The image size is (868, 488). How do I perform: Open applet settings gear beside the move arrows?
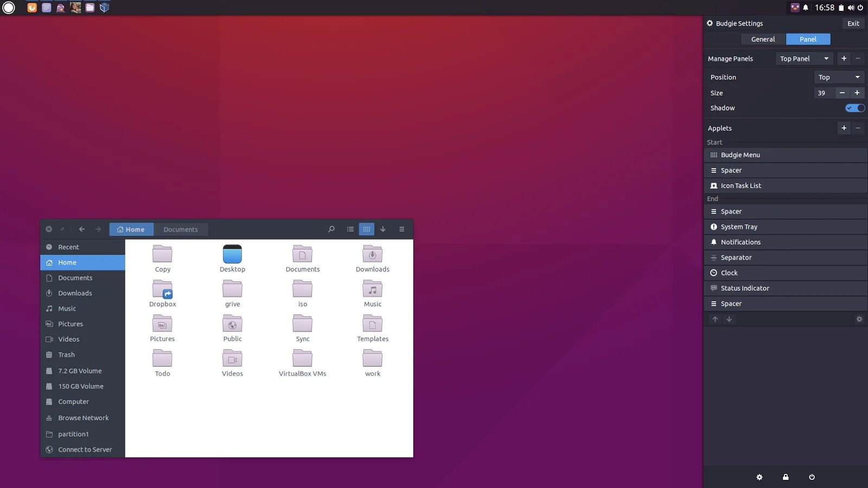[859, 319]
